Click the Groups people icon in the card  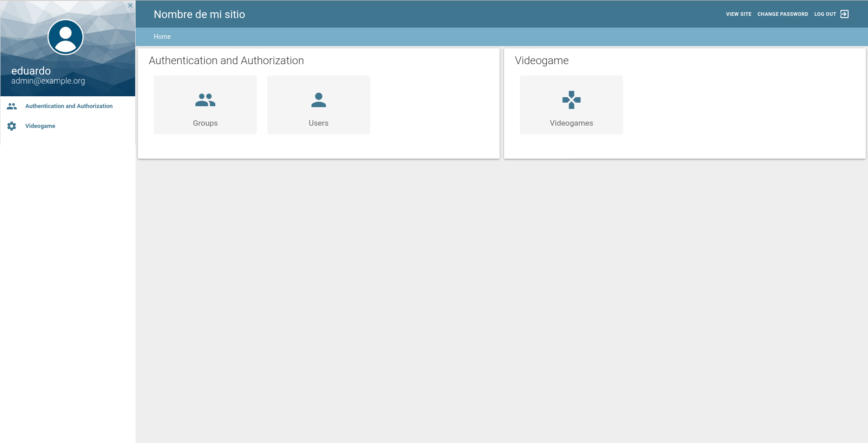pyautogui.click(x=205, y=100)
